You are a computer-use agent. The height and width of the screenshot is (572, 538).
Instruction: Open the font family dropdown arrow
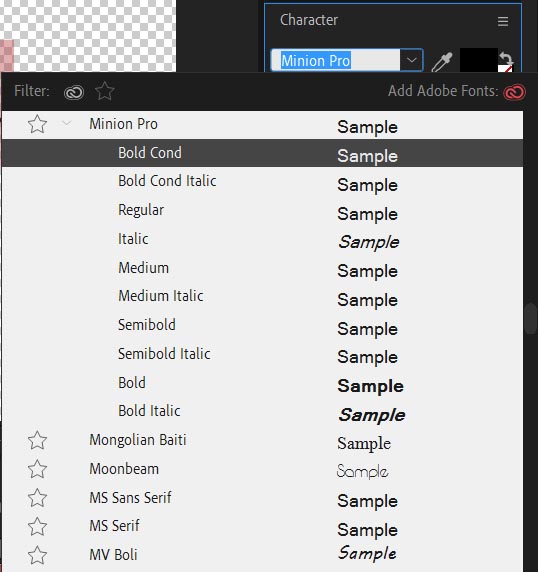click(411, 60)
